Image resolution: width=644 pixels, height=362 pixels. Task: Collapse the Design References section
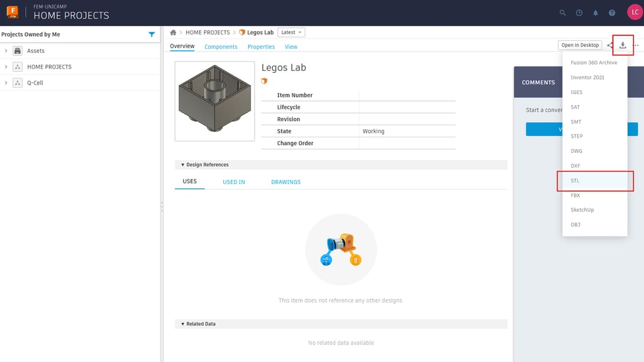183,165
